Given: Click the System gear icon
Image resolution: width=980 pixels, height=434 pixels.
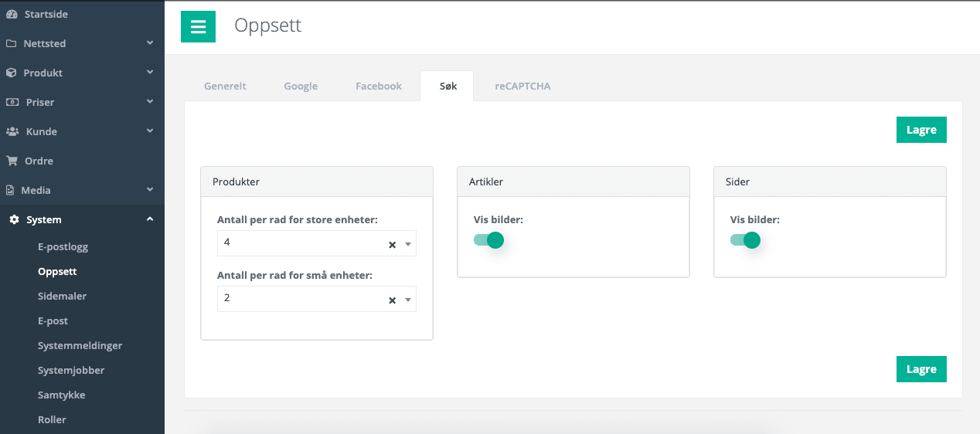Looking at the screenshot, I should 14,219.
